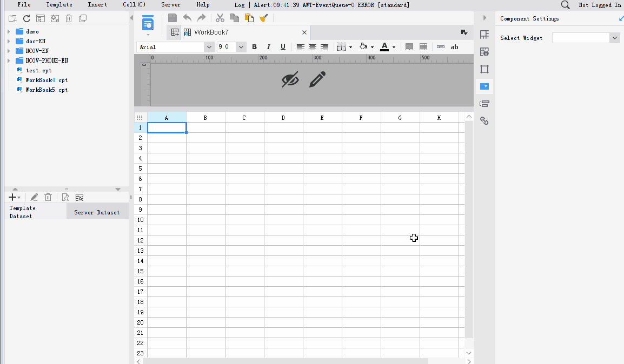The image size is (624, 364).
Task: Open the Server menu
Action: click(x=171, y=5)
